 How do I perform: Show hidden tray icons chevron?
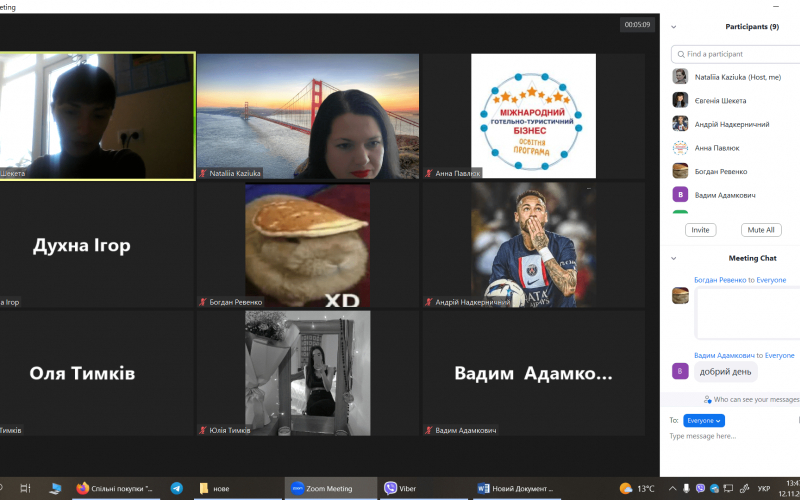coord(672,489)
